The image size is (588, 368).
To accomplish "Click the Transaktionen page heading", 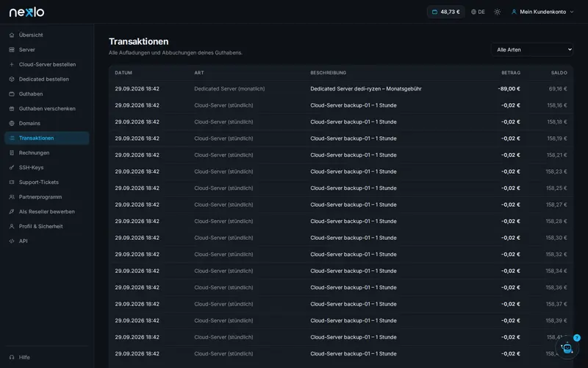I will click(x=139, y=42).
